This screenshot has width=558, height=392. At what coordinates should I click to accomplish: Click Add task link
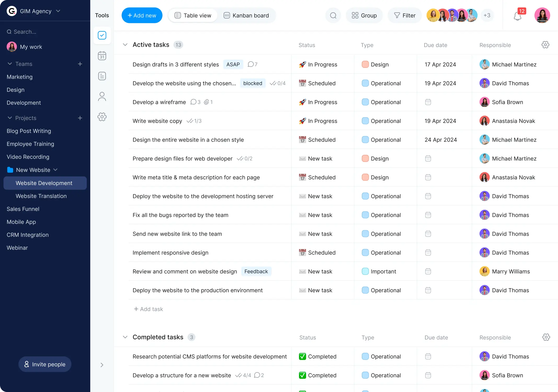tap(148, 309)
